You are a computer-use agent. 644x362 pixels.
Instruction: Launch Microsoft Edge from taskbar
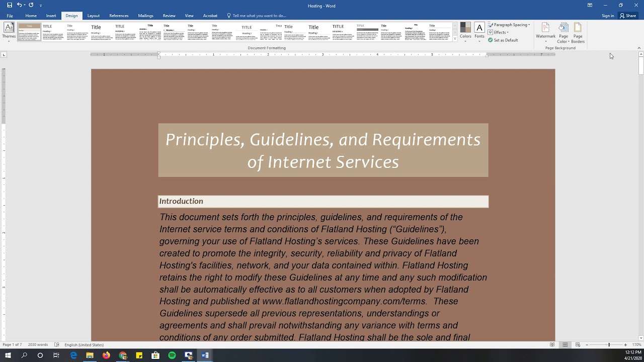pos(73,355)
